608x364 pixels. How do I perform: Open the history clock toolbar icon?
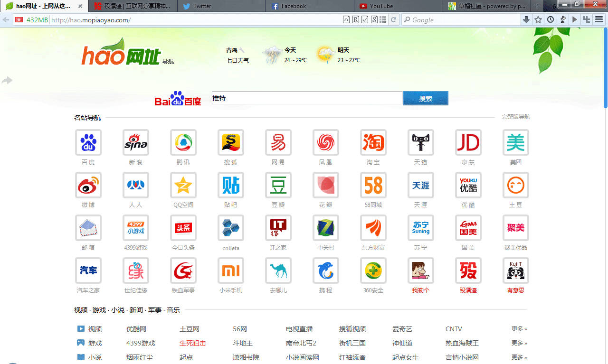(551, 19)
